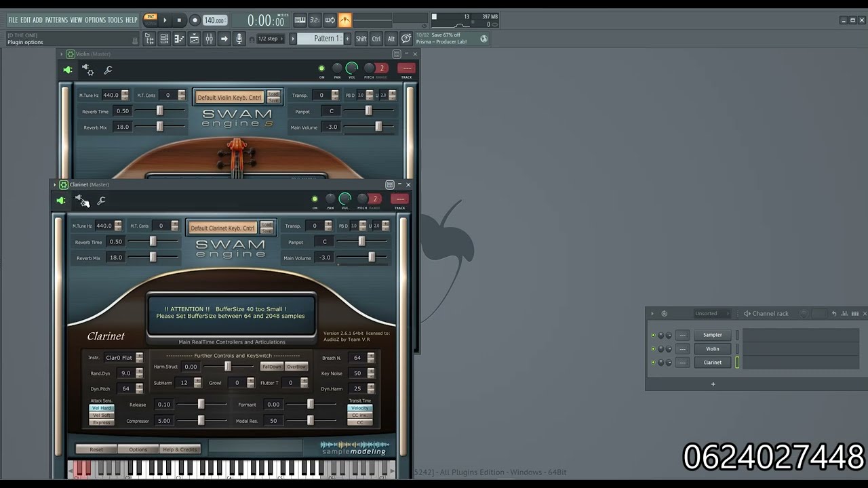Click the Reverb Time slider in Clarinet plugin

coord(153,241)
